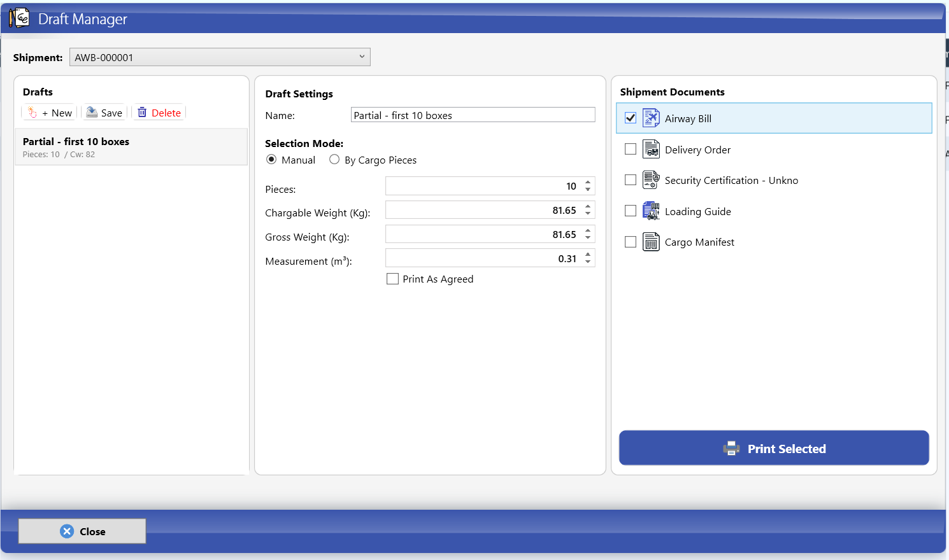Decrease Chargable Weight with down arrow
The width and height of the screenshot is (949, 560).
tap(588, 214)
